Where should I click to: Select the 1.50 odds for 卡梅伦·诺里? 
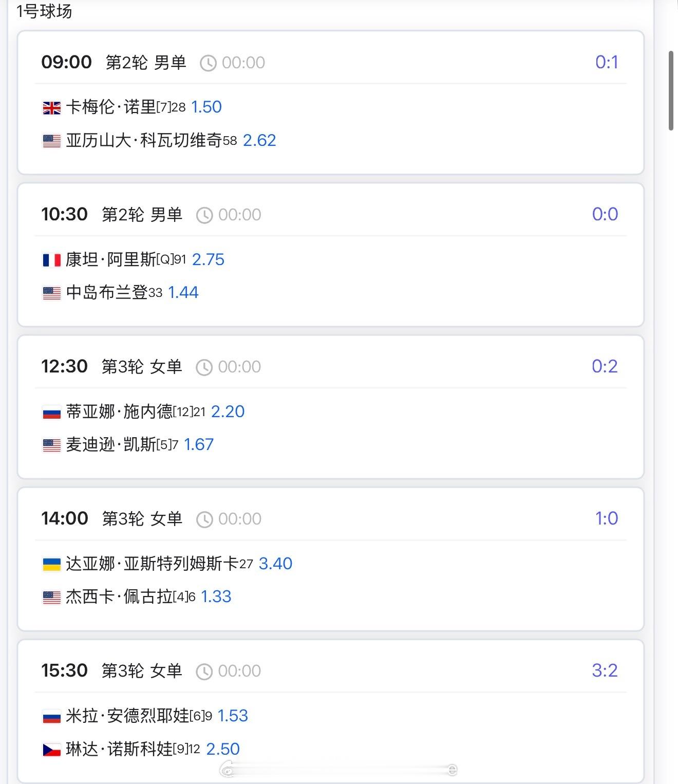point(206,107)
